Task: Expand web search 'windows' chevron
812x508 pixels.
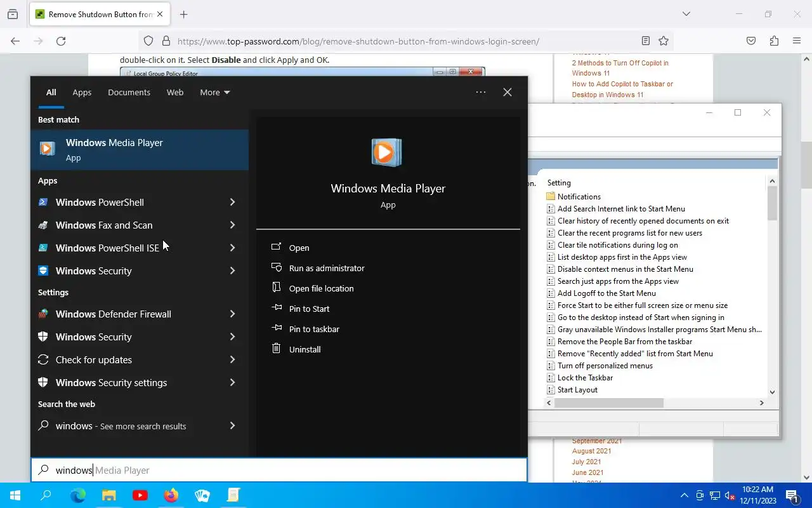Action: [x=232, y=425]
